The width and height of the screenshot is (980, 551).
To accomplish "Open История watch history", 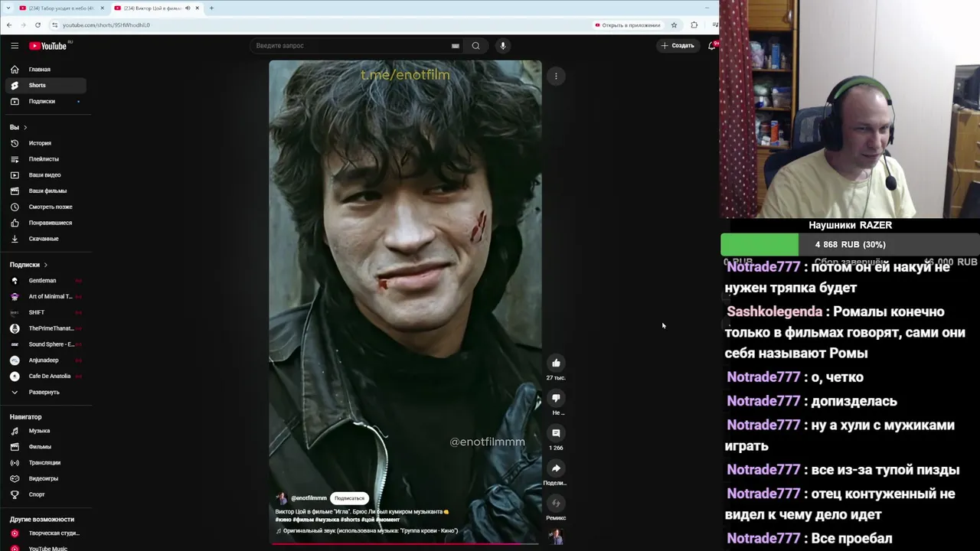I will (46, 143).
